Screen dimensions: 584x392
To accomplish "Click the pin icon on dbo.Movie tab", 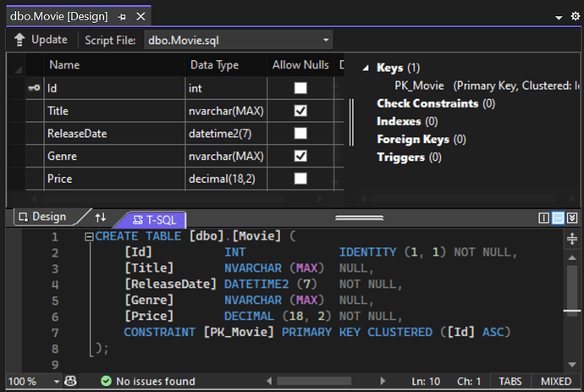I will (x=122, y=17).
